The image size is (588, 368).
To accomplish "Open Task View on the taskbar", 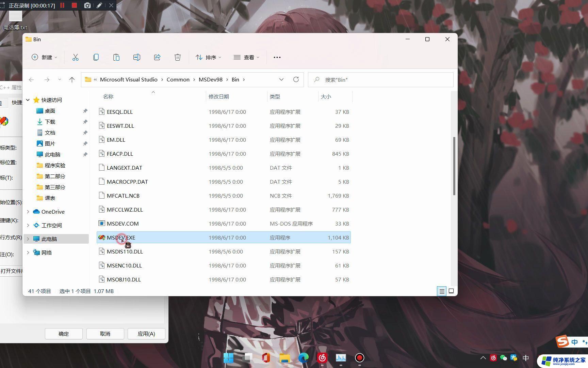I will coord(247,358).
